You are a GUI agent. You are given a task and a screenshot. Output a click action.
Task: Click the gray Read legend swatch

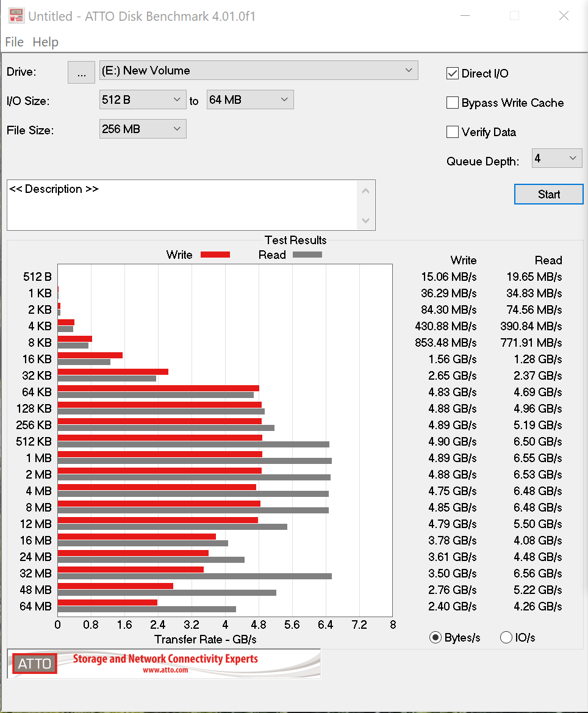(x=307, y=255)
